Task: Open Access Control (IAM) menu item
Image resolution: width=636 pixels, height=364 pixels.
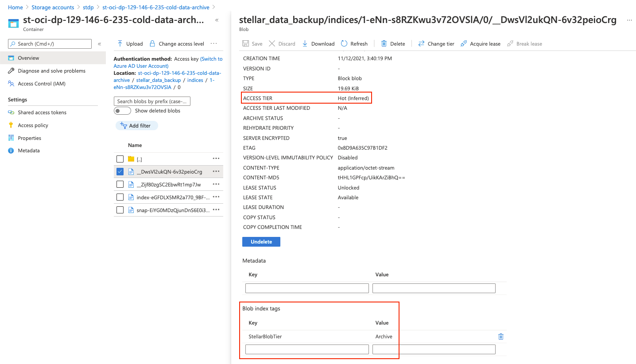Action: point(41,84)
